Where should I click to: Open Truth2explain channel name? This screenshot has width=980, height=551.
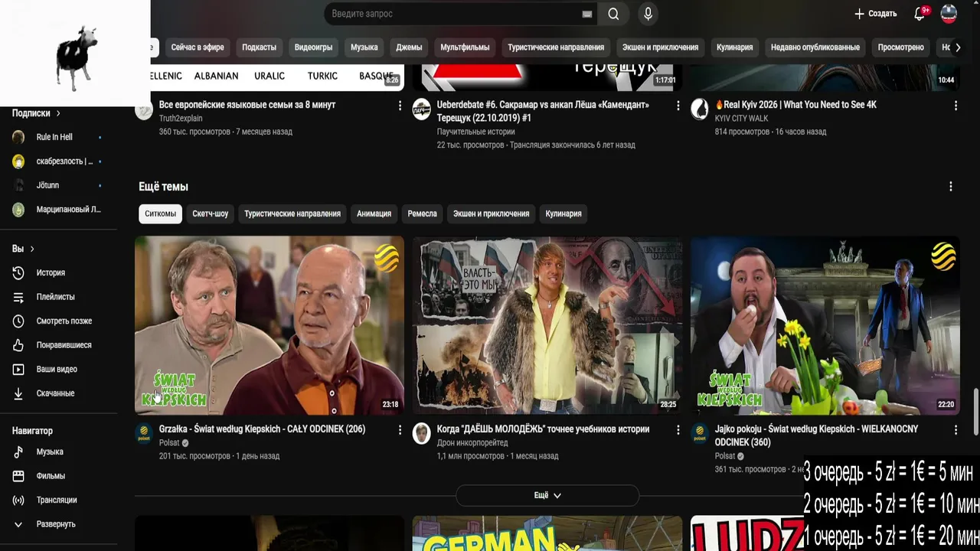click(x=181, y=118)
